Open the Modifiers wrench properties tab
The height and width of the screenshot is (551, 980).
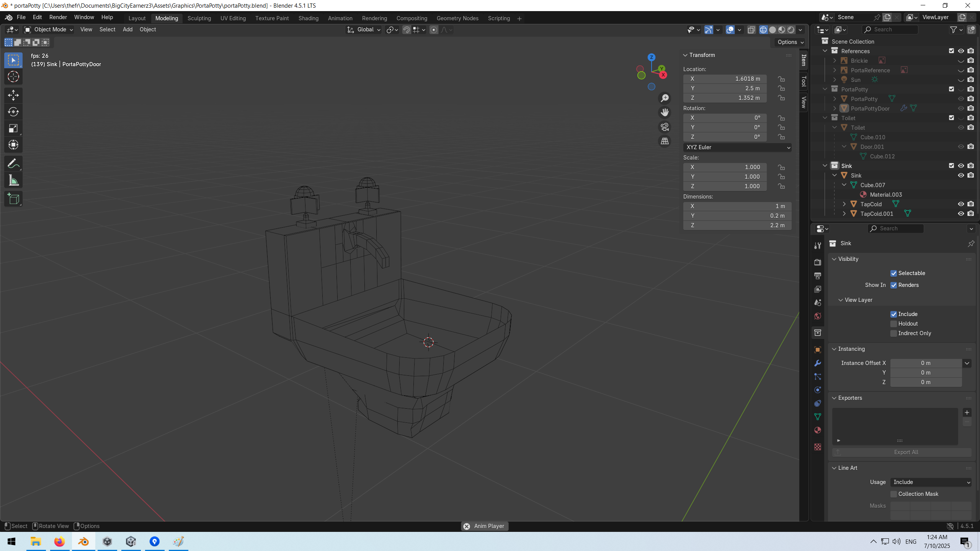click(818, 363)
